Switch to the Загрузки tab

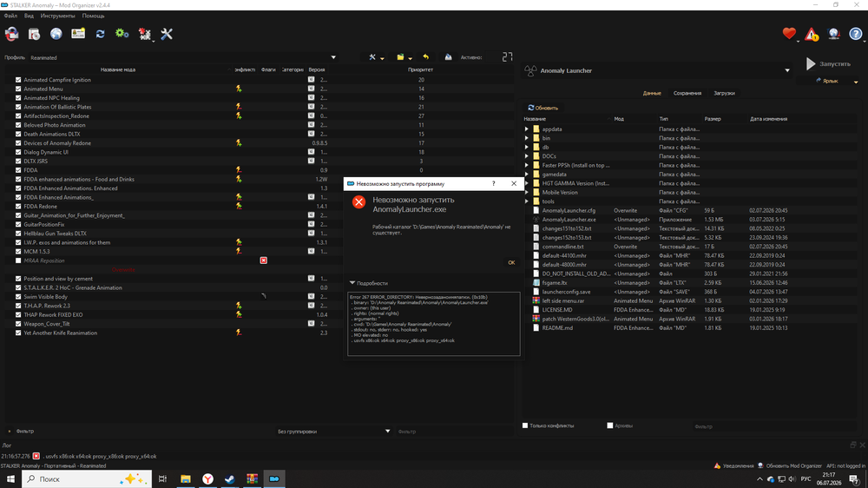point(724,93)
